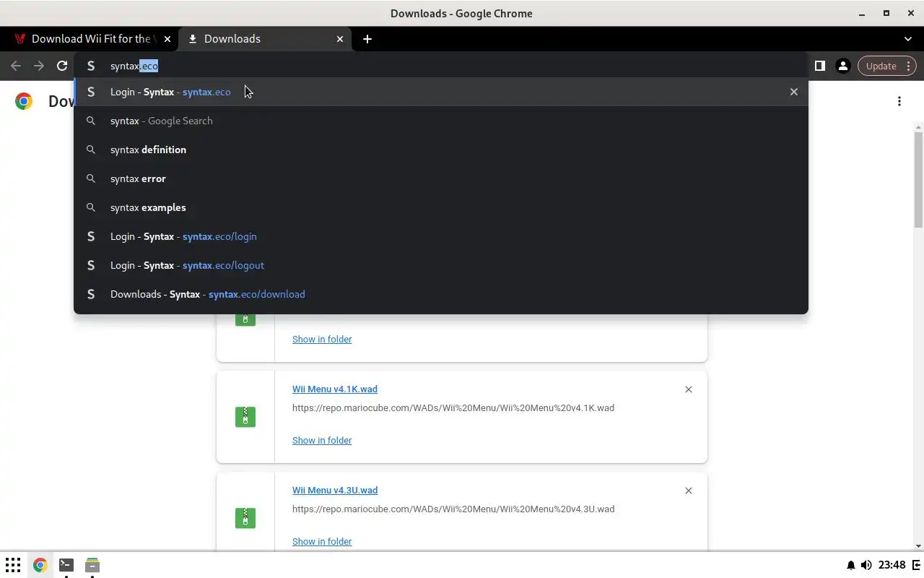Screen dimensions: 924x578
Task: Open the Downloads page three-dot menu
Action: (899, 101)
